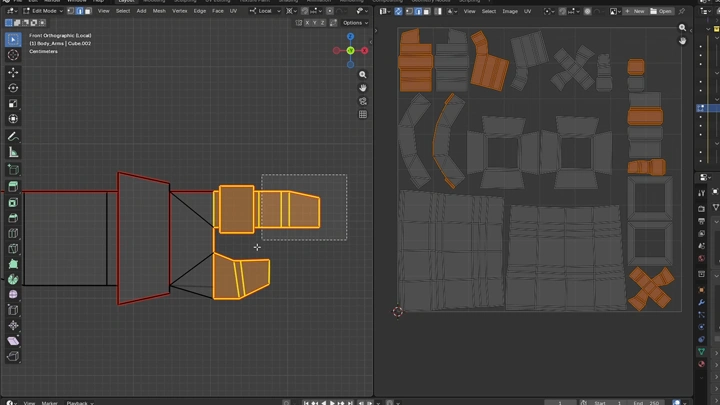
Task: Select the Move tool
Action: tap(13, 73)
